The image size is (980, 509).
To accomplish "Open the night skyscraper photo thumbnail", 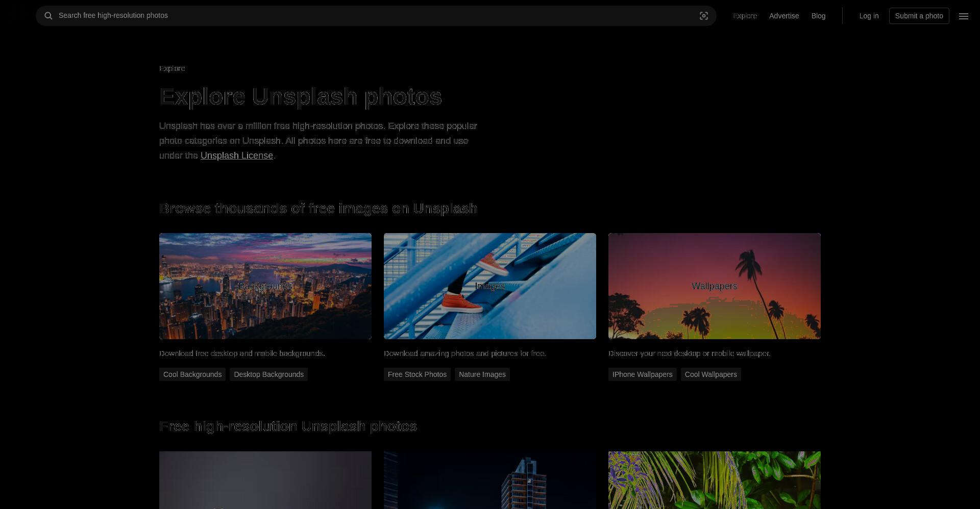I will pos(490,480).
